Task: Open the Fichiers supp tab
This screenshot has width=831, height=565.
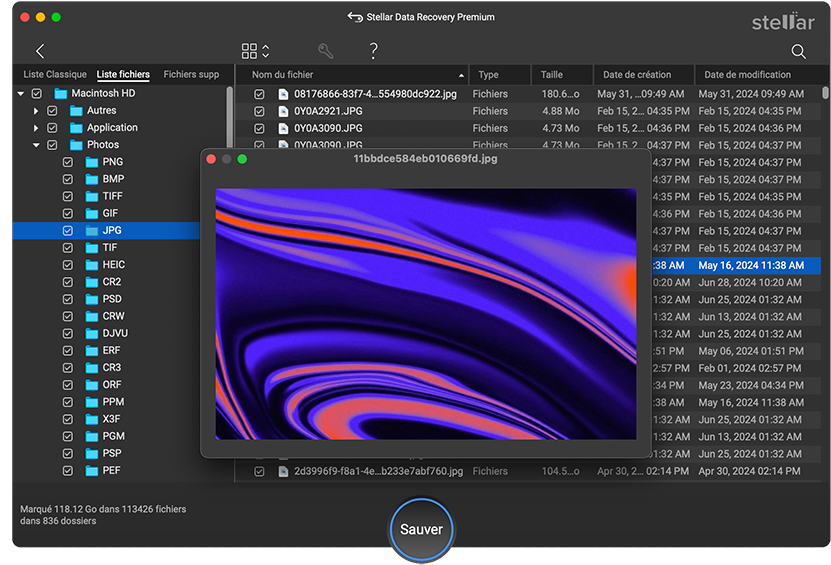Action: (x=191, y=74)
